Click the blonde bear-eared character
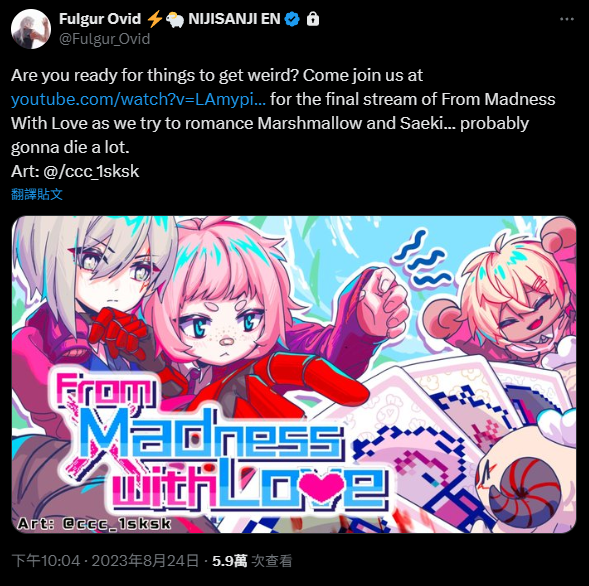This screenshot has height=586, width=589. coord(511,301)
